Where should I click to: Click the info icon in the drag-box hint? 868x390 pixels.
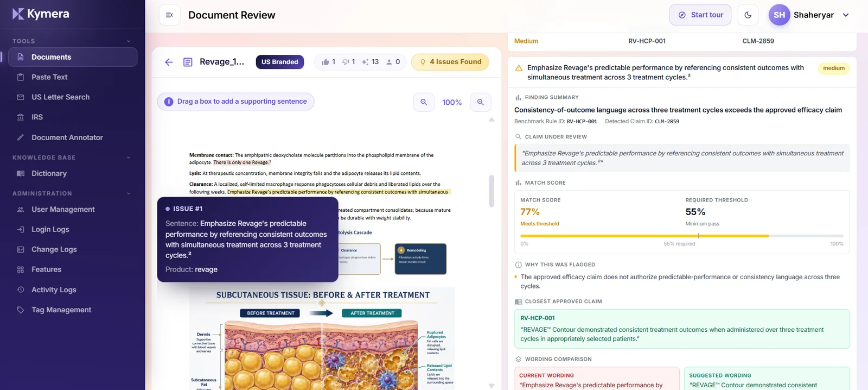(169, 102)
